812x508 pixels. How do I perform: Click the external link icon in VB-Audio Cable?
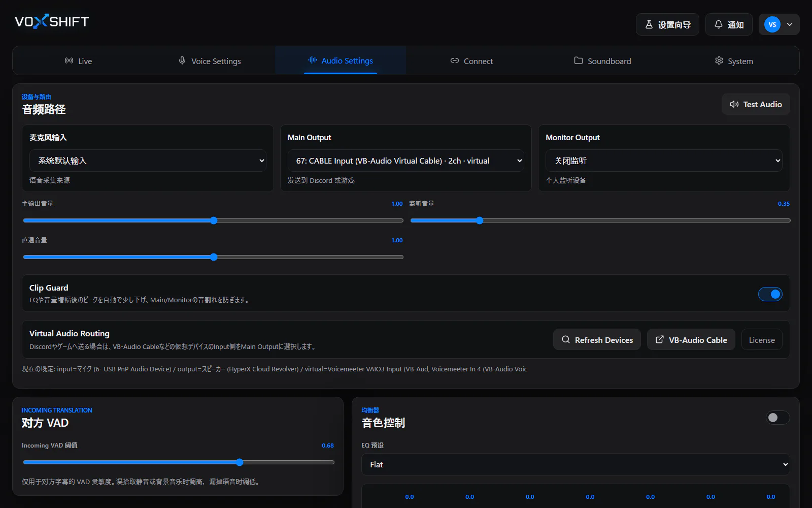tap(660, 339)
